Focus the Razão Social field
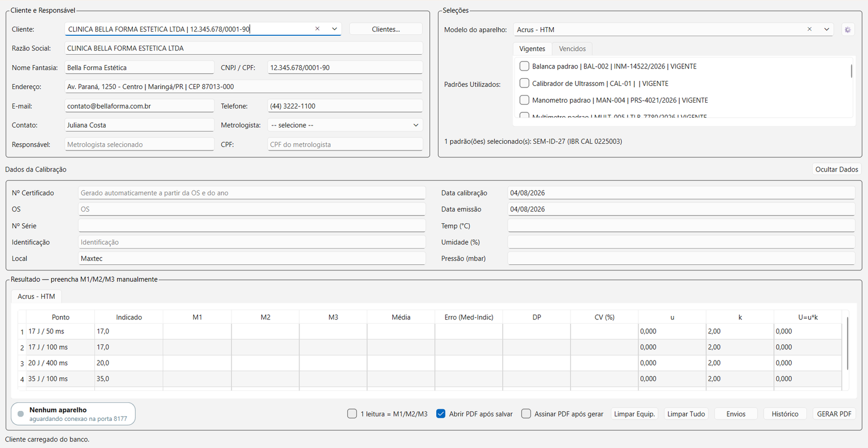Screen dimensions: 868x448 (x=244, y=48)
